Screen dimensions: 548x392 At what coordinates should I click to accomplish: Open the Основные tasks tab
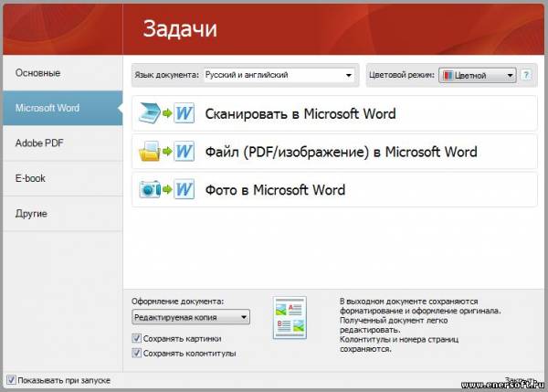(x=63, y=73)
